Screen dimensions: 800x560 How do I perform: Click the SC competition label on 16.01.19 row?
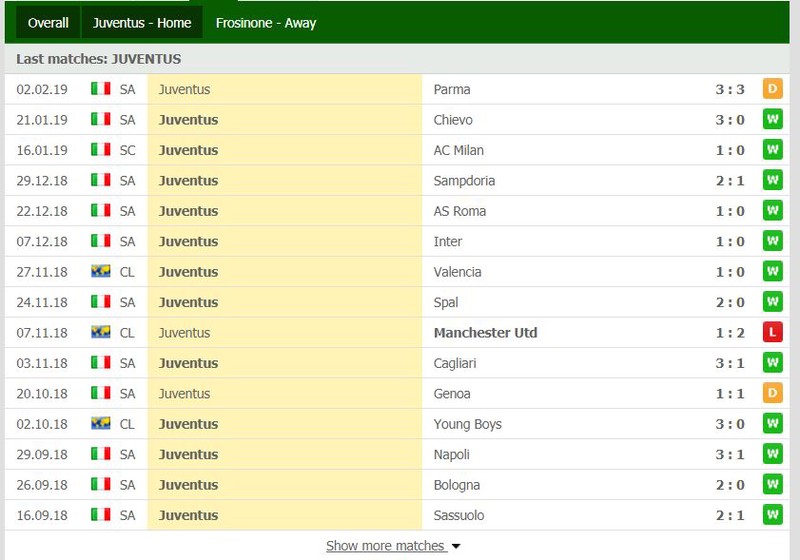pyautogui.click(x=128, y=150)
